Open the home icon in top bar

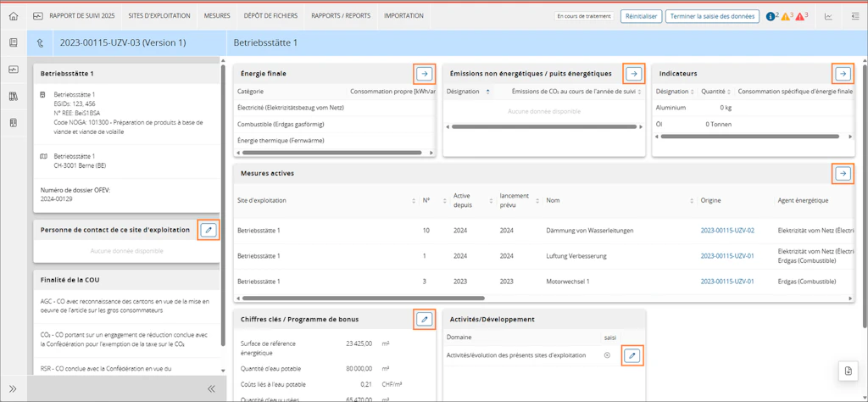point(14,16)
